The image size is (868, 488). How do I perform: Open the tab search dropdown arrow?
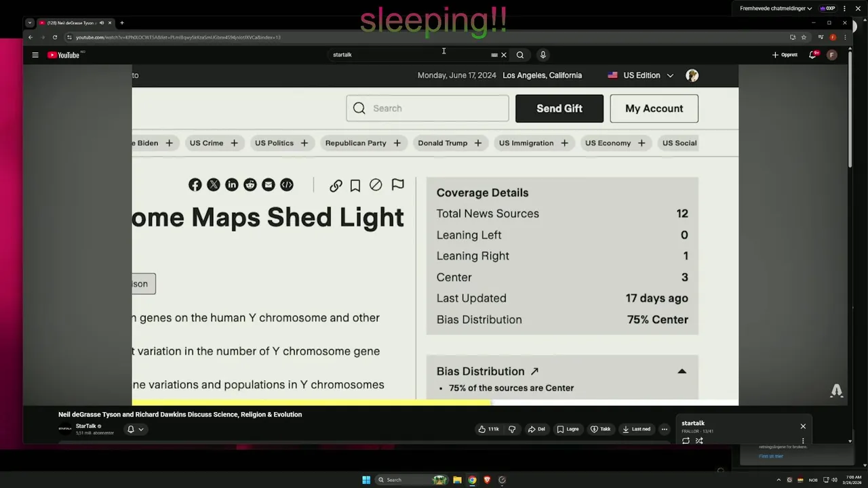pos(30,23)
